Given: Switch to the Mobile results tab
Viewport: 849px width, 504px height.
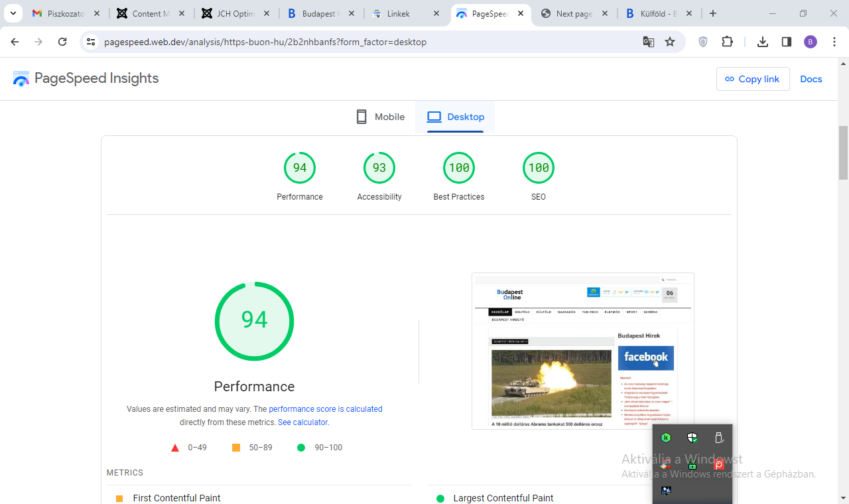Looking at the screenshot, I should [x=380, y=117].
